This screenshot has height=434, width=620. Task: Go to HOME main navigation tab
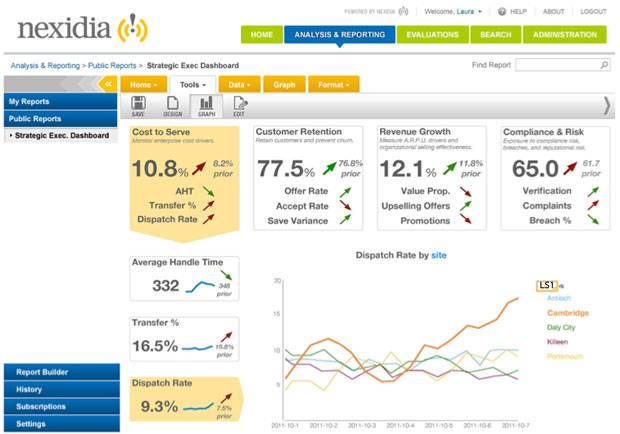click(261, 34)
